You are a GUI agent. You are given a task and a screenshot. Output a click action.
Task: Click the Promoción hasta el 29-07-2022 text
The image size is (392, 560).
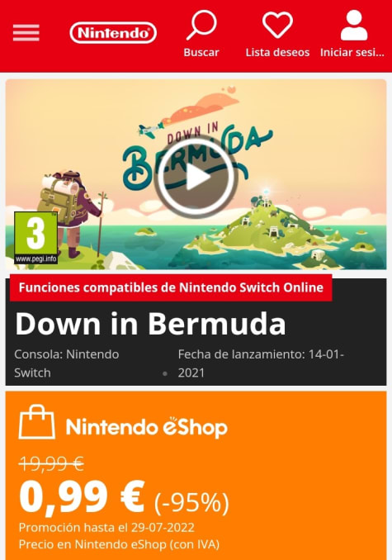click(x=106, y=528)
